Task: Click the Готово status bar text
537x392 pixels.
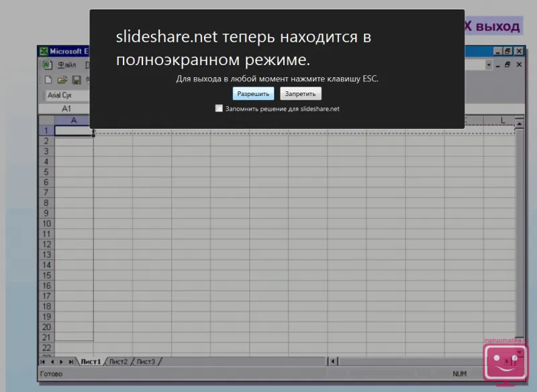Action: pos(52,374)
